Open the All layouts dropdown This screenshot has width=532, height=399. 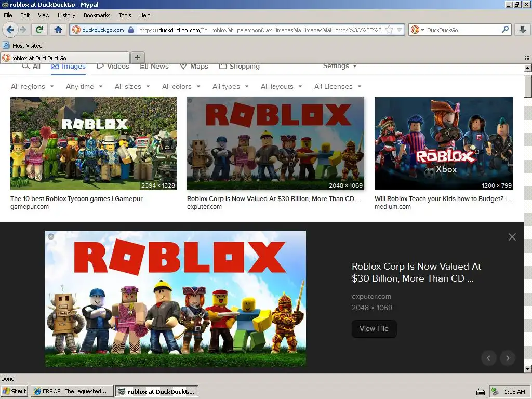coord(281,87)
